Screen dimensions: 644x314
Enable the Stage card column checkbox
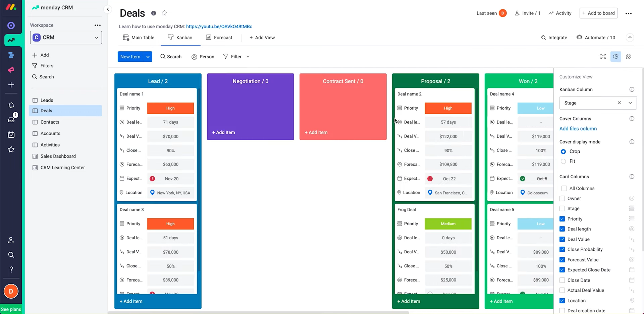pyautogui.click(x=562, y=208)
